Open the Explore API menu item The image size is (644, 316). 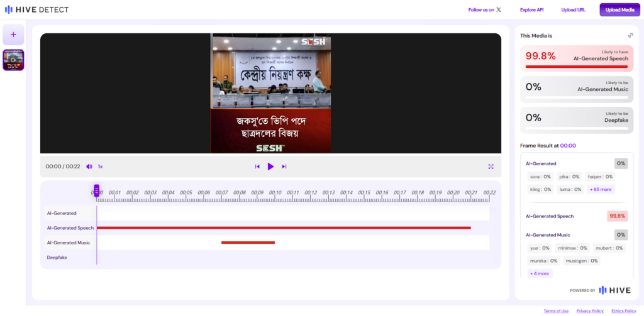tap(531, 10)
